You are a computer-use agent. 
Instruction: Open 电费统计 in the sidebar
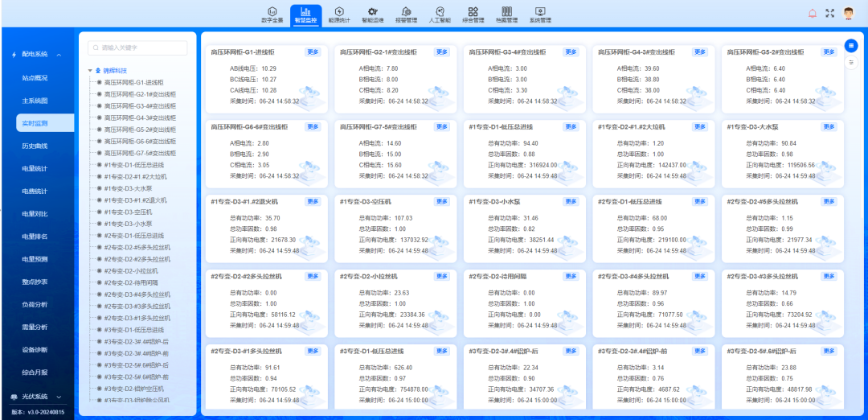pyautogui.click(x=35, y=191)
